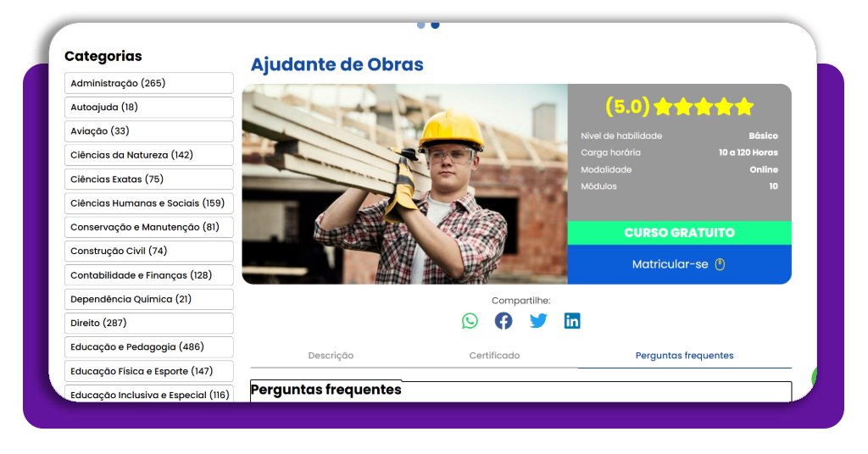
Task: Open Ciências da Natureza (142) category
Action: tap(149, 155)
